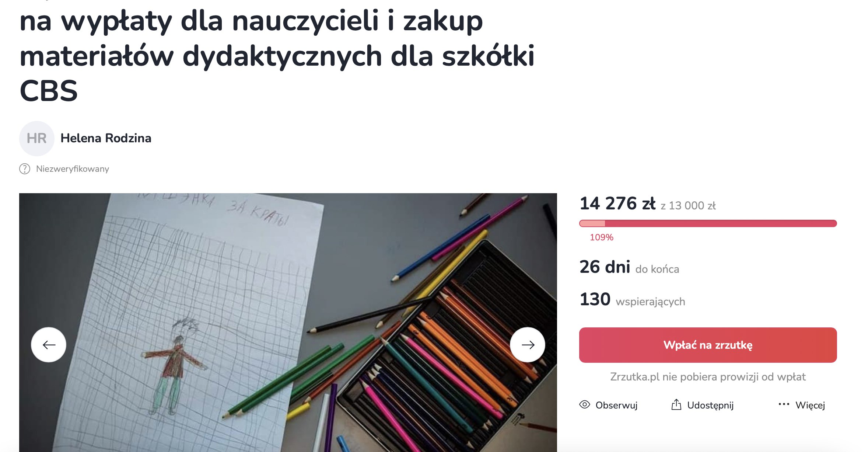868x452 pixels.
Task: Click the HR avatar circle
Action: [x=37, y=138]
